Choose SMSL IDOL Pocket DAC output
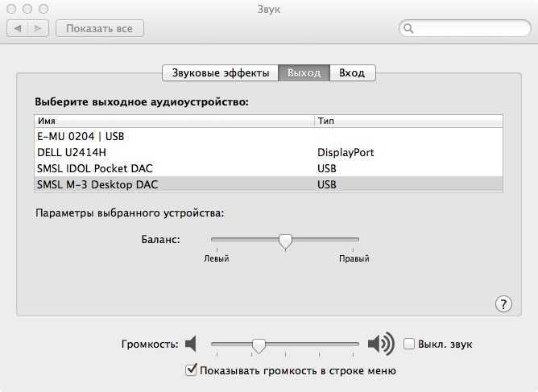The image size is (538, 392). 269,168
